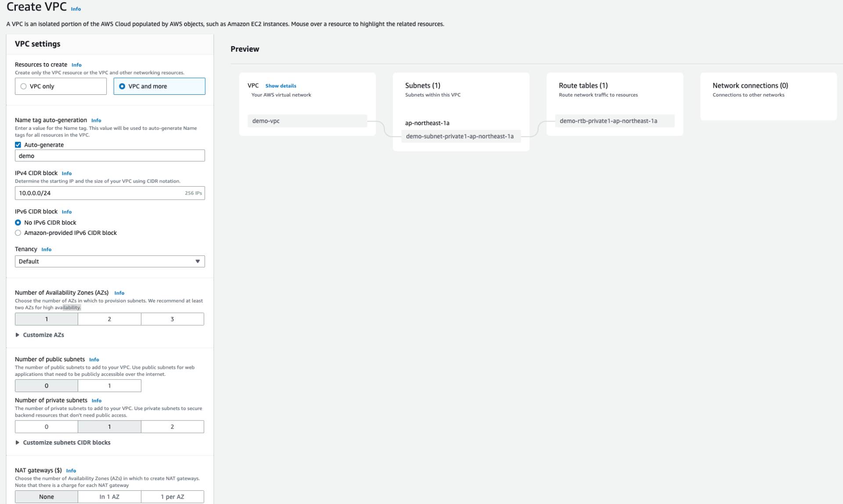The width and height of the screenshot is (843, 504).
Task: Click Show details link in VPC preview
Action: [281, 86]
